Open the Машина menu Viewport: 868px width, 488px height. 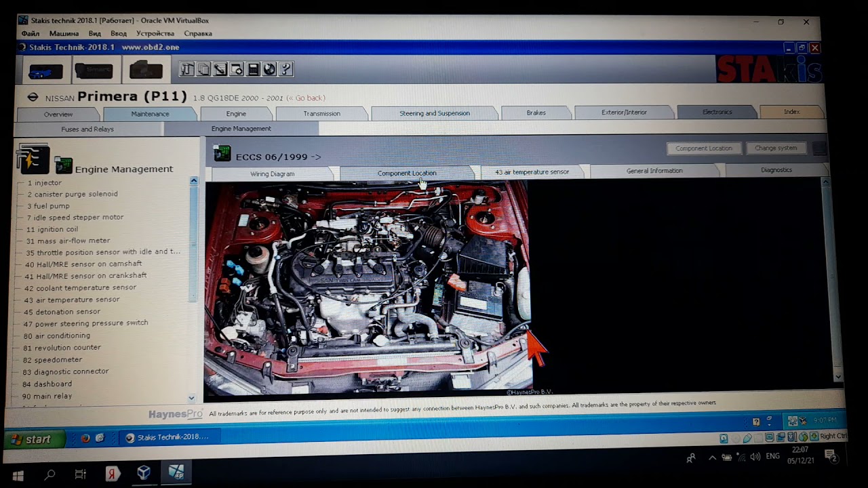[x=64, y=33]
